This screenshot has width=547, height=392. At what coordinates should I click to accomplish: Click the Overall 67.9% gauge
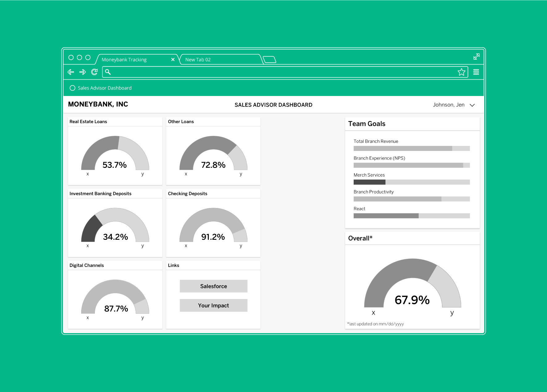(413, 283)
